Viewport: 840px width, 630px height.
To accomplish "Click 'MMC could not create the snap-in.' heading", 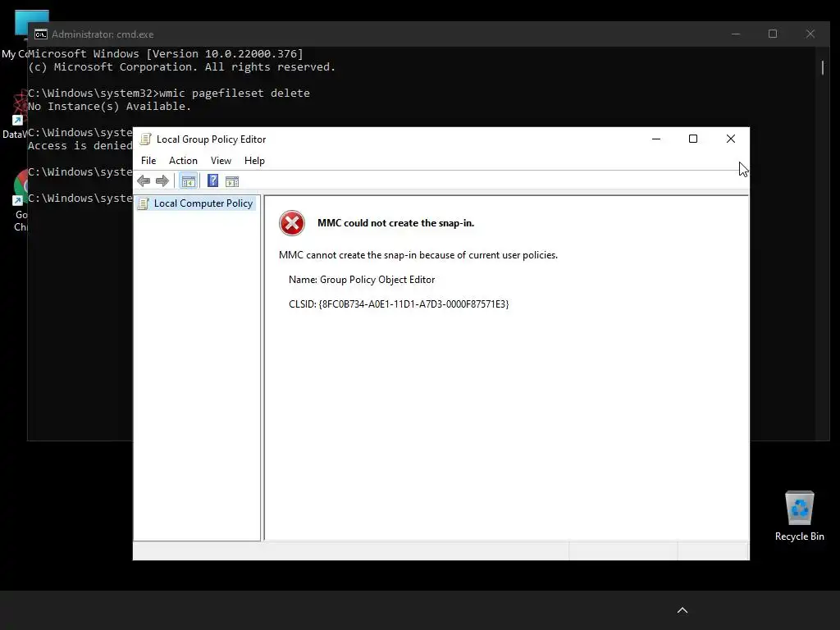I will pos(396,223).
